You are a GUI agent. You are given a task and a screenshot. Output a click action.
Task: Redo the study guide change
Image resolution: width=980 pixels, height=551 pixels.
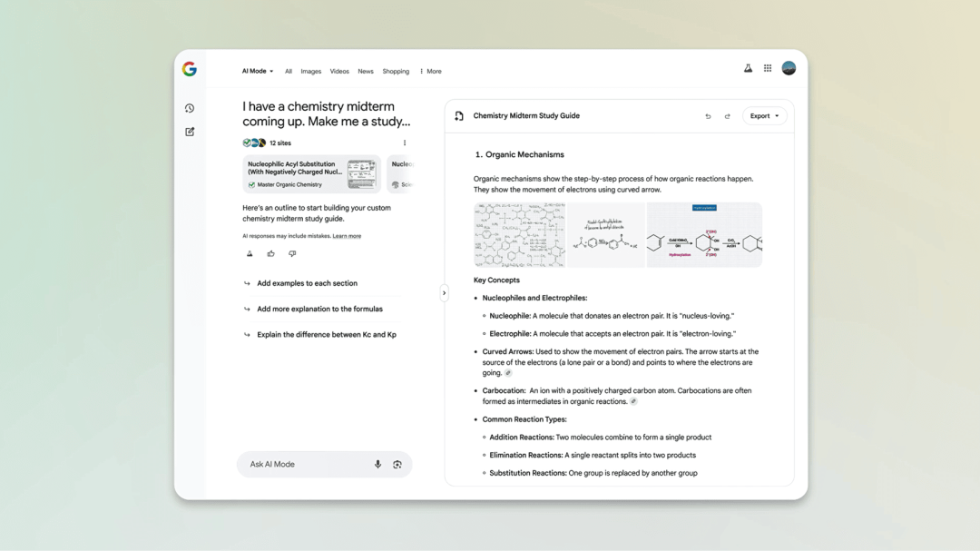(x=727, y=116)
